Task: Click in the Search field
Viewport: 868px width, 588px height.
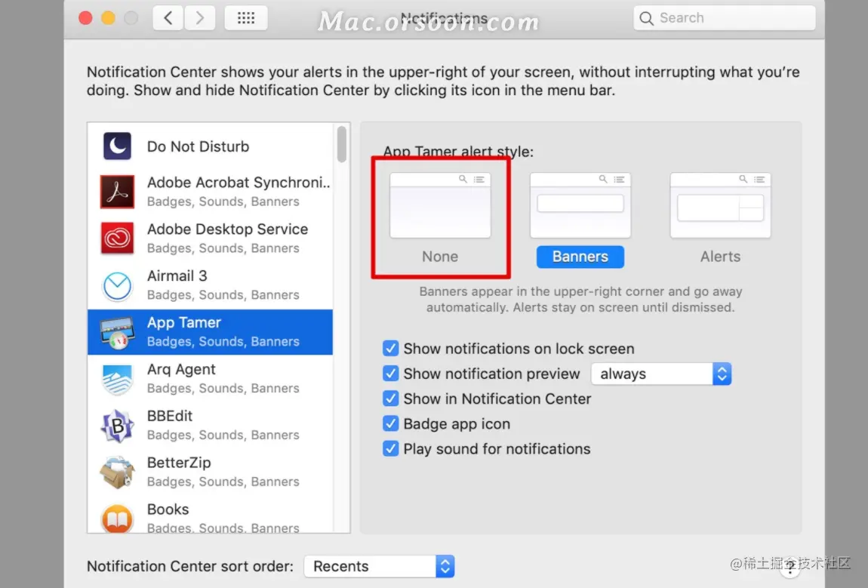Action: coord(724,18)
